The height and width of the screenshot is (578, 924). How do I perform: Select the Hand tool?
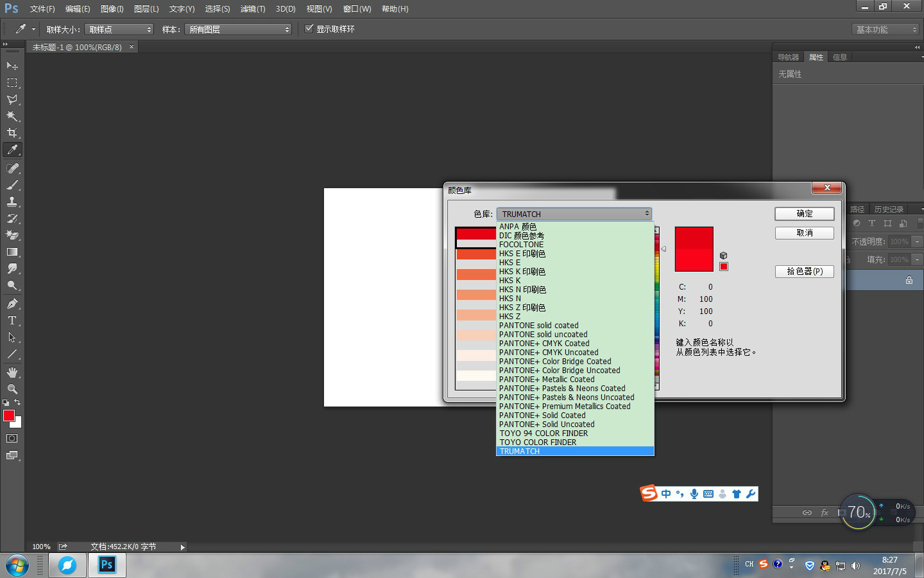12,372
